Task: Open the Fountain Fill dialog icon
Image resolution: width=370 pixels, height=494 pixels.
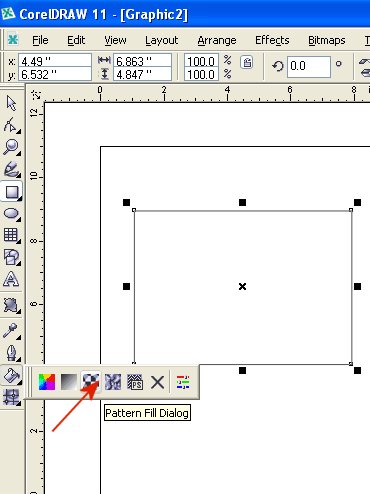Action: [x=69, y=382]
